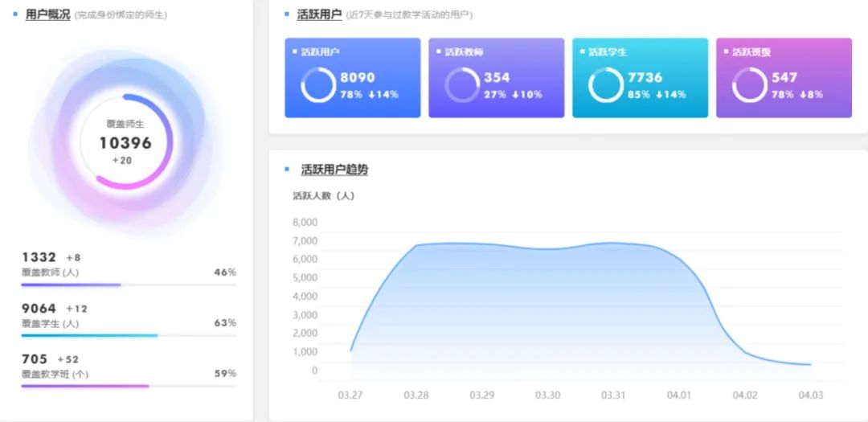Click the 活跃用户 section heading at top
The image size is (868, 422).
(319, 14)
